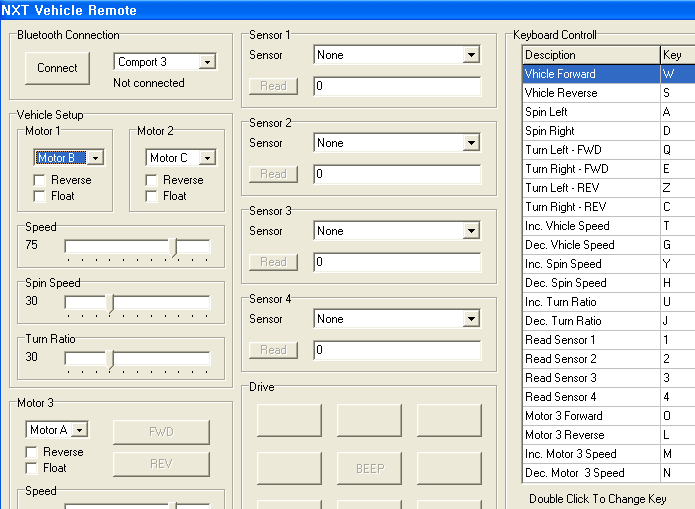The width and height of the screenshot is (695, 509).
Task: Click the Drive button above BEEP
Action: tap(369, 420)
